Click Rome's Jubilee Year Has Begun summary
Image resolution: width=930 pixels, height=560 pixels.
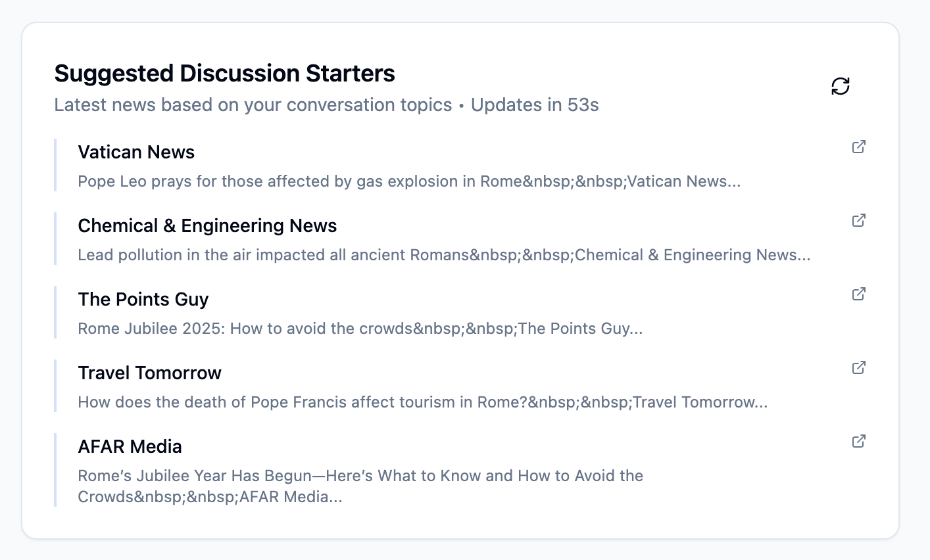click(360, 486)
